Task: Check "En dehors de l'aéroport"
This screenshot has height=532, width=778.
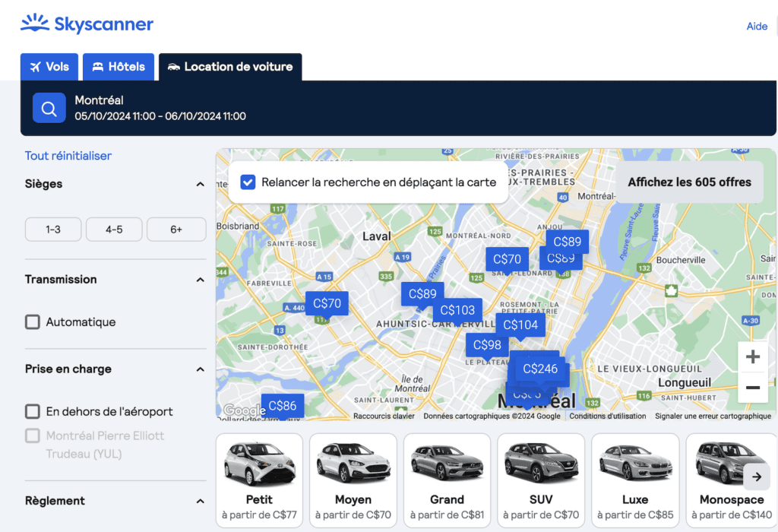Action: 32,410
